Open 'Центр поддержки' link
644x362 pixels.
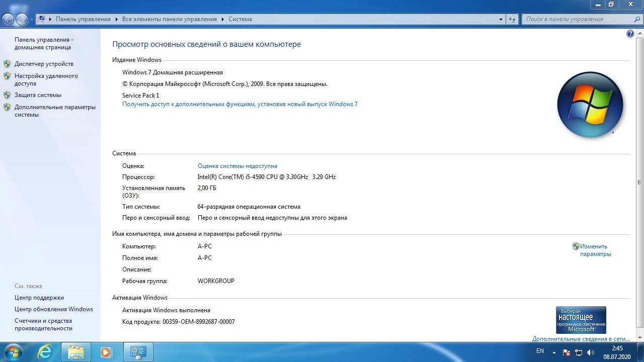coord(39,298)
